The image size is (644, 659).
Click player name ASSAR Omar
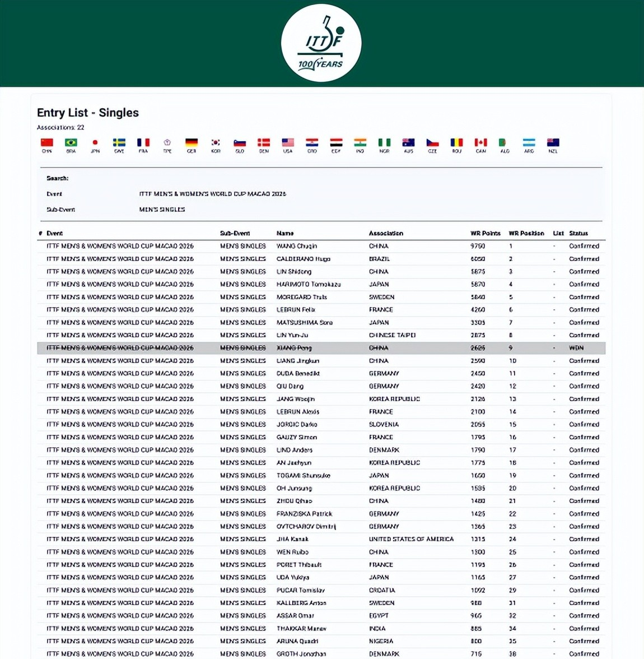295,616
